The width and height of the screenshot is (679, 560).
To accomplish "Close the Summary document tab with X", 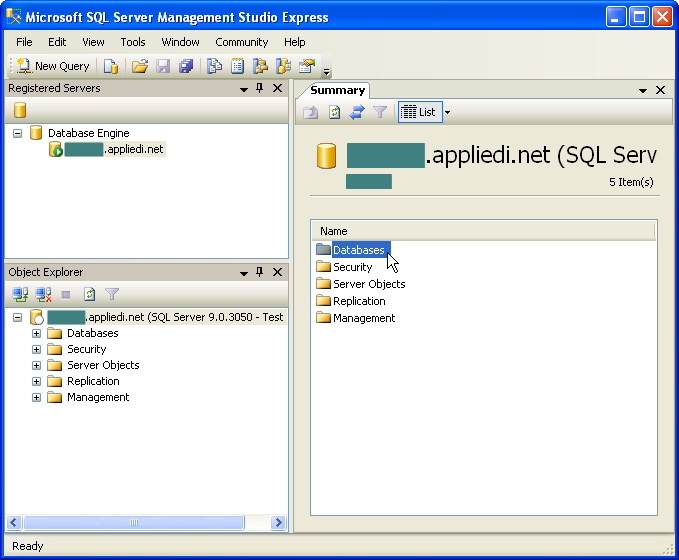I will point(660,90).
